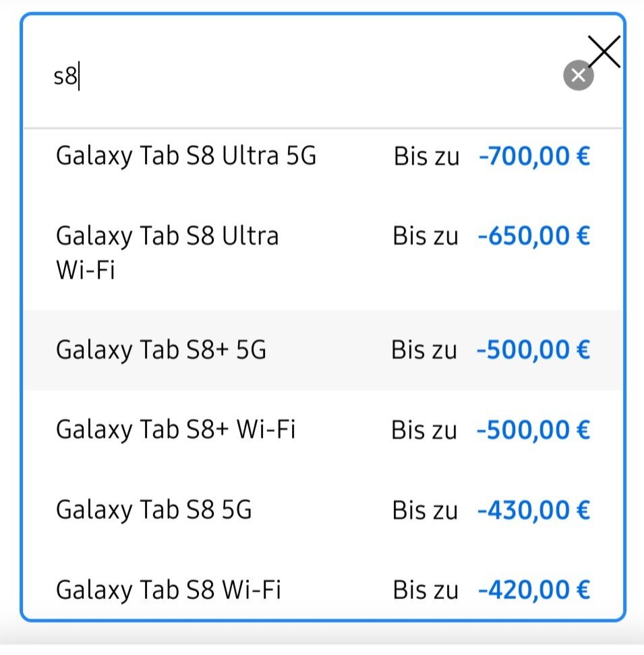The height and width of the screenshot is (655, 644).
Task: Tap the -420,00 € trade-in value
Action: click(x=533, y=591)
